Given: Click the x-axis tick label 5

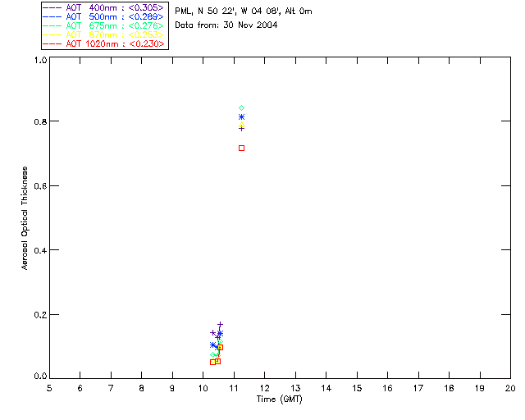Looking at the screenshot, I should point(49,388).
